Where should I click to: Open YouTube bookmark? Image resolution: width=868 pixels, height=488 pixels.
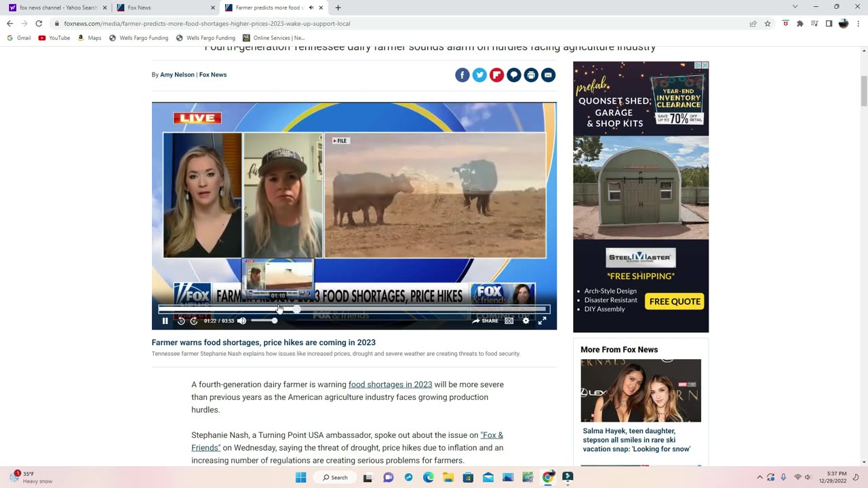pos(54,38)
